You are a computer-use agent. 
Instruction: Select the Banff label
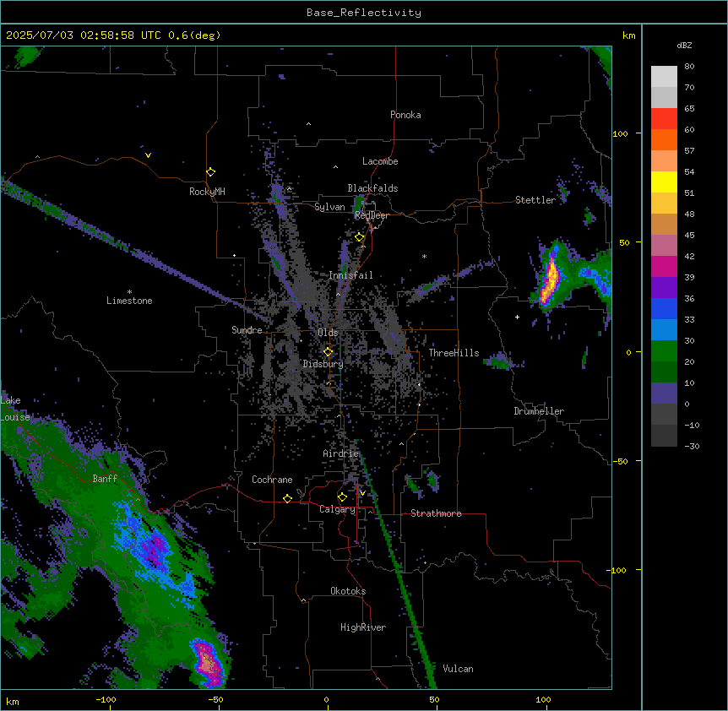pyautogui.click(x=105, y=479)
